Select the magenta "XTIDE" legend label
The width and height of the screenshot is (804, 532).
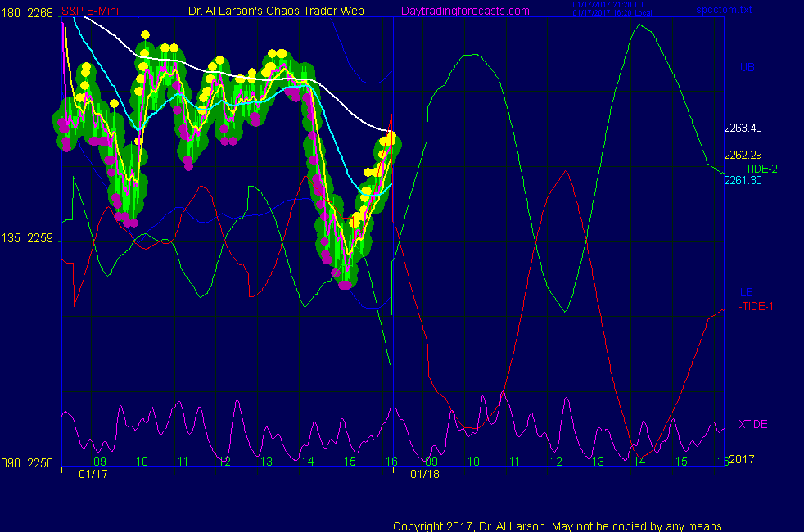tap(753, 424)
